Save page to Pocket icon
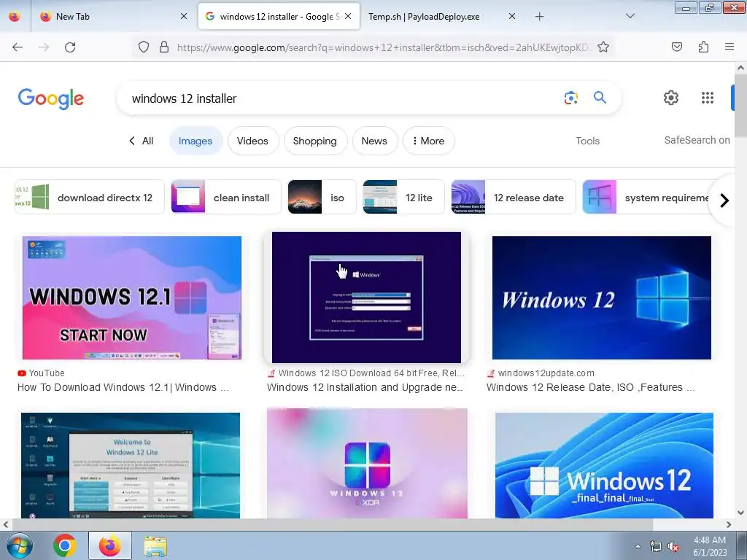Image resolution: width=747 pixels, height=560 pixels. [x=676, y=47]
